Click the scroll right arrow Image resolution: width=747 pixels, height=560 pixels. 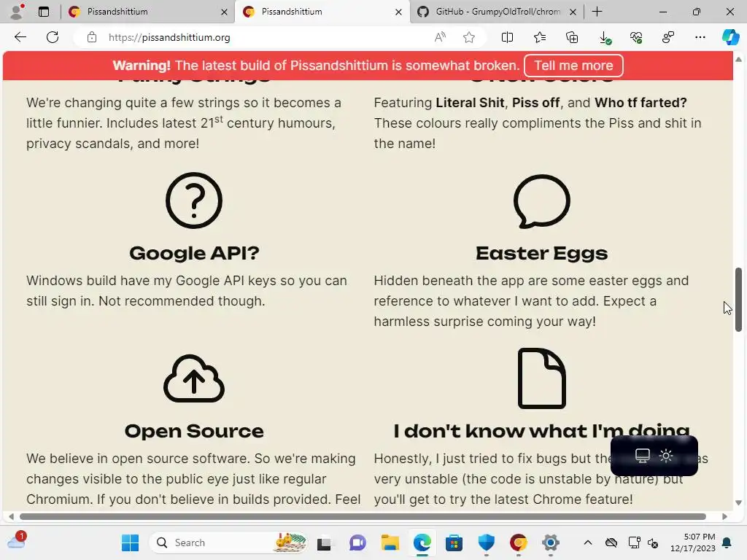tap(724, 517)
